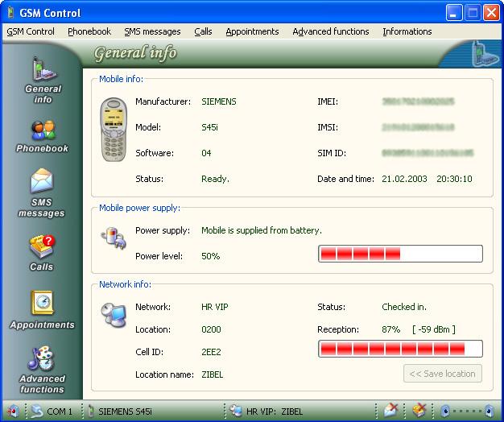Click the SIEMENS manufacturer value
504x422 pixels.
[x=219, y=101]
